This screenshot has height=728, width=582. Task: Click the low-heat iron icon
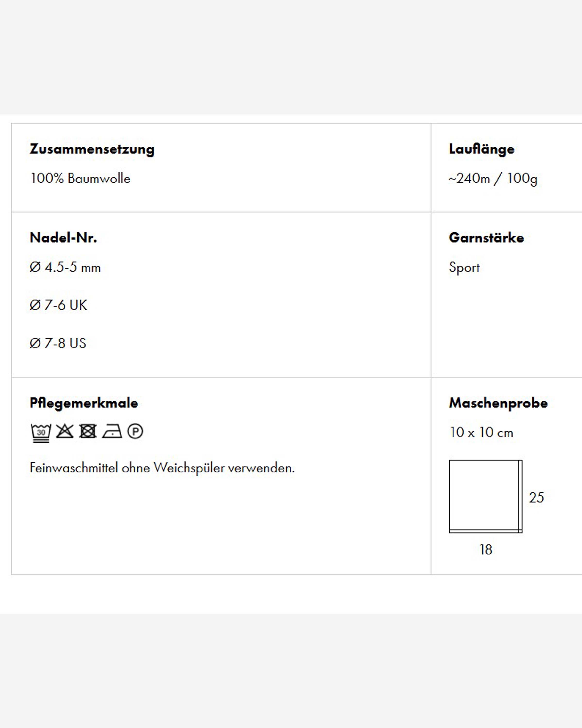[112, 431]
